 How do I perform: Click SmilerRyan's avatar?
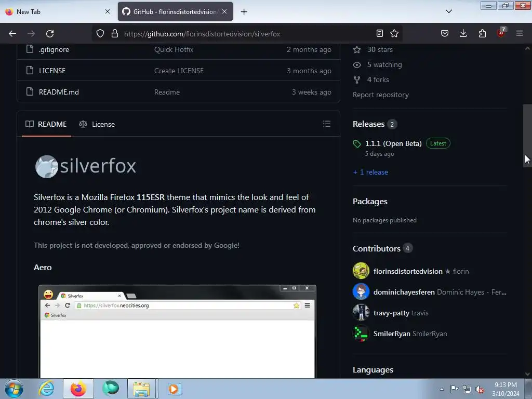pos(361,334)
